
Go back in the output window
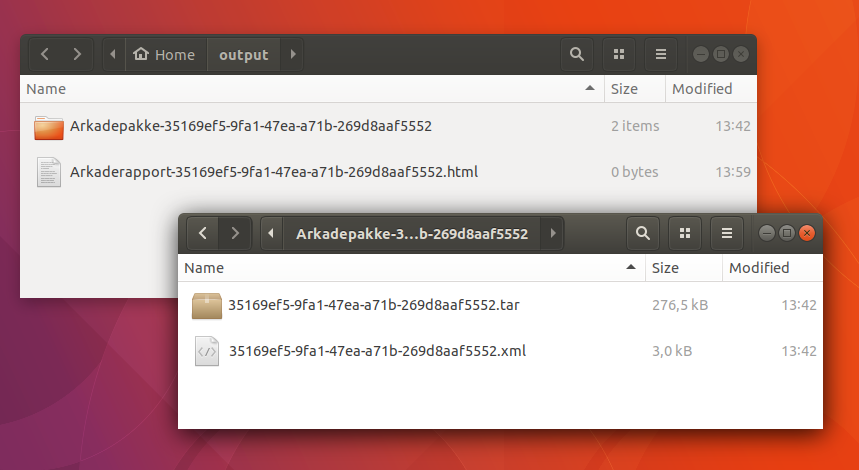click(45, 54)
